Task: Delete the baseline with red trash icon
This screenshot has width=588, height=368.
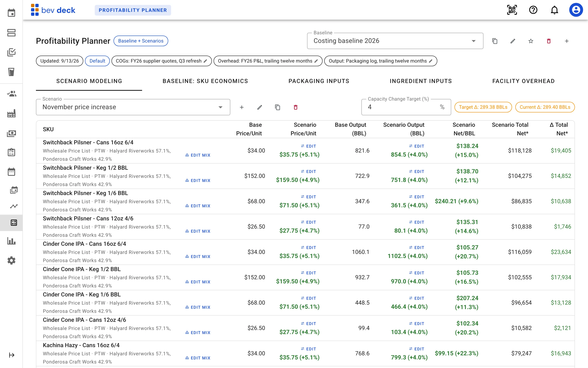Action: coord(549,41)
